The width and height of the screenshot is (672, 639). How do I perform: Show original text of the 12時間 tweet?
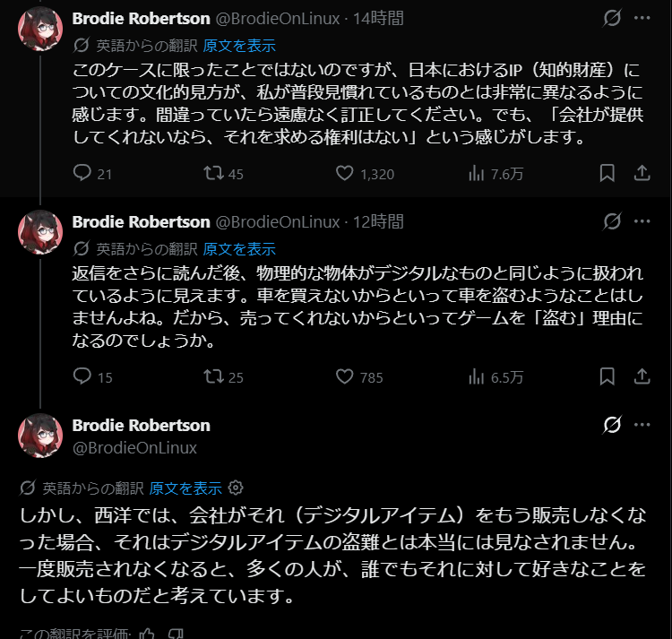pyautogui.click(x=239, y=249)
